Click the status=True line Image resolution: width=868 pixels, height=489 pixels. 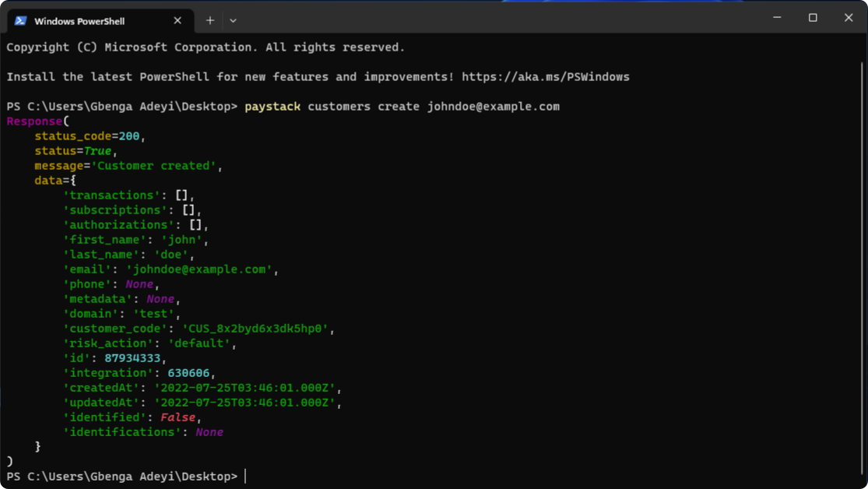point(76,150)
